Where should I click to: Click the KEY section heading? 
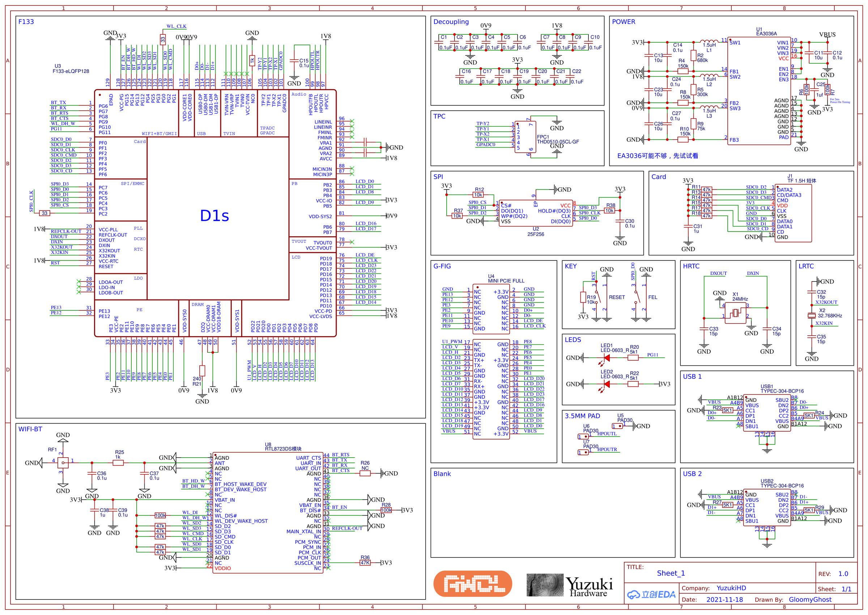click(x=570, y=266)
